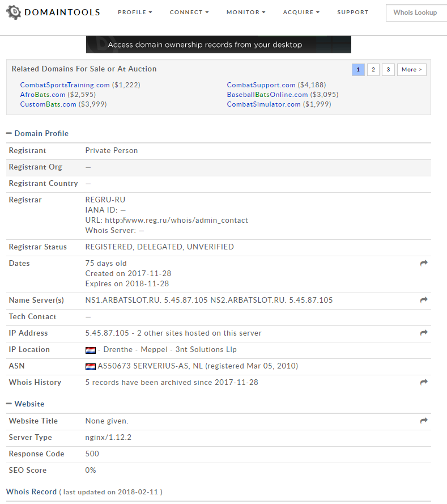Screen dimensions: 447x504
Task: Open the Profile dropdown menu
Action: pyautogui.click(x=135, y=12)
